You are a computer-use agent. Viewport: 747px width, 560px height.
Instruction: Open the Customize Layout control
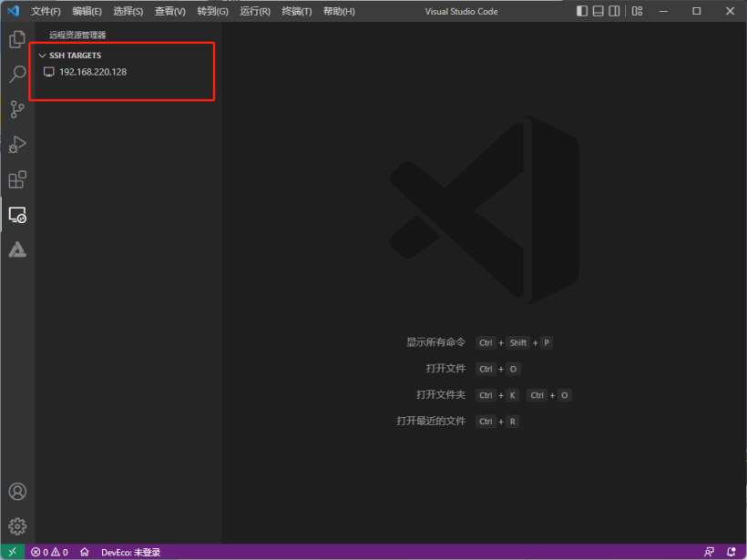637,11
